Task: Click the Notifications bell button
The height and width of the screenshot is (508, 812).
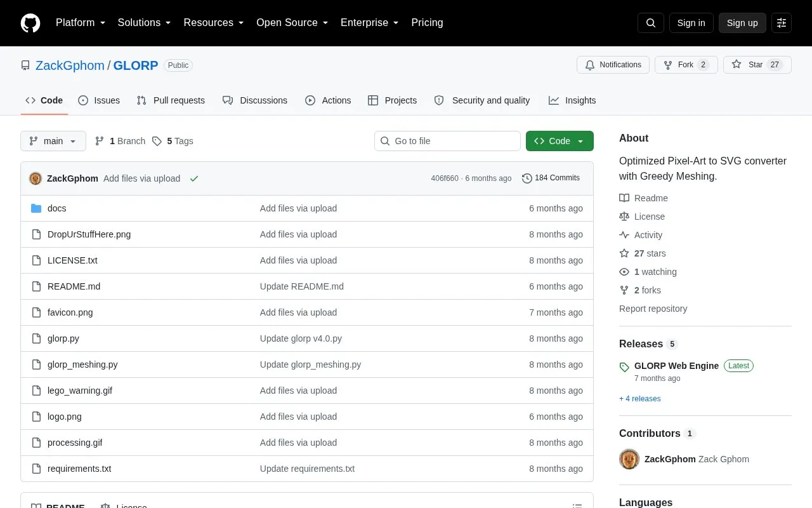Action: click(x=613, y=65)
